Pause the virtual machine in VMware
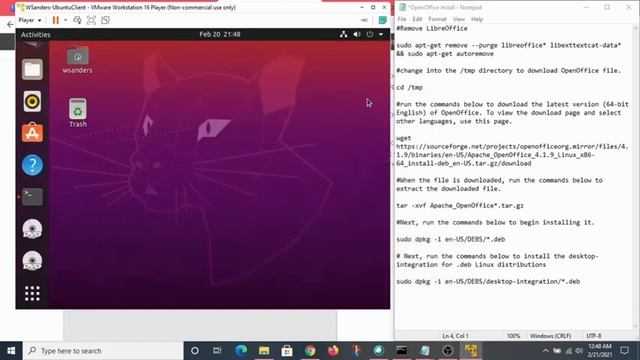Screen dimensions: 640x360 (56, 20)
